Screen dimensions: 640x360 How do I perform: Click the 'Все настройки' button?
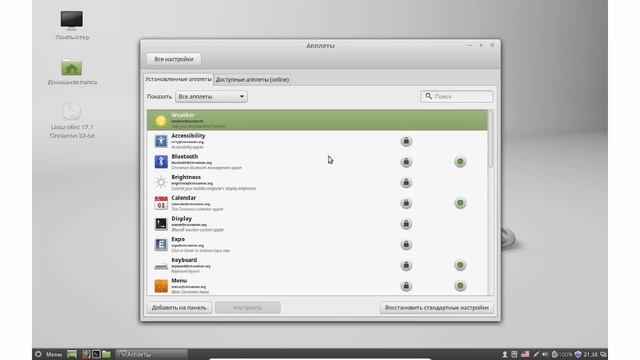(174, 59)
